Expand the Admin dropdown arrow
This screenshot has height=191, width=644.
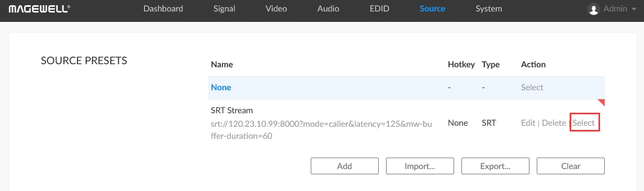[x=633, y=9]
